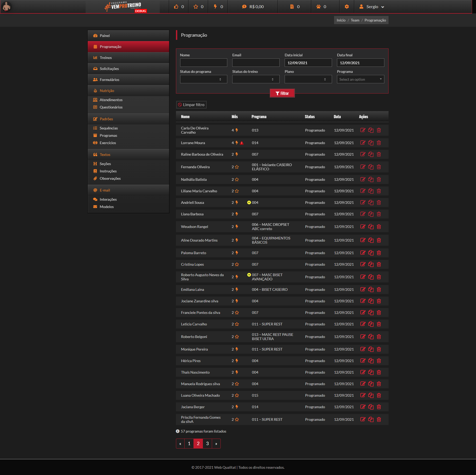Click Limpar filtro button

click(x=191, y=105)
